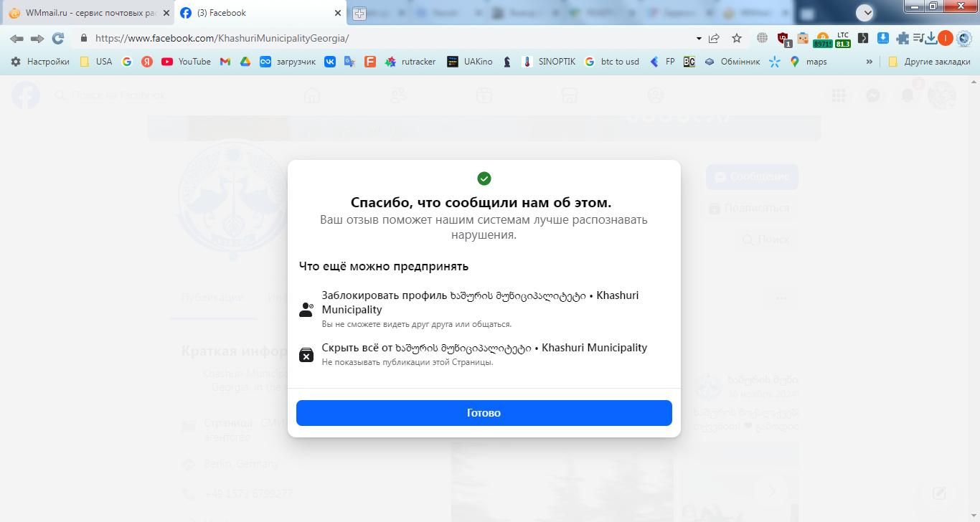The height and width of the screenshot is (522, 980).
Task: Open the browser main menu button
Action: (x=964, y=38)
